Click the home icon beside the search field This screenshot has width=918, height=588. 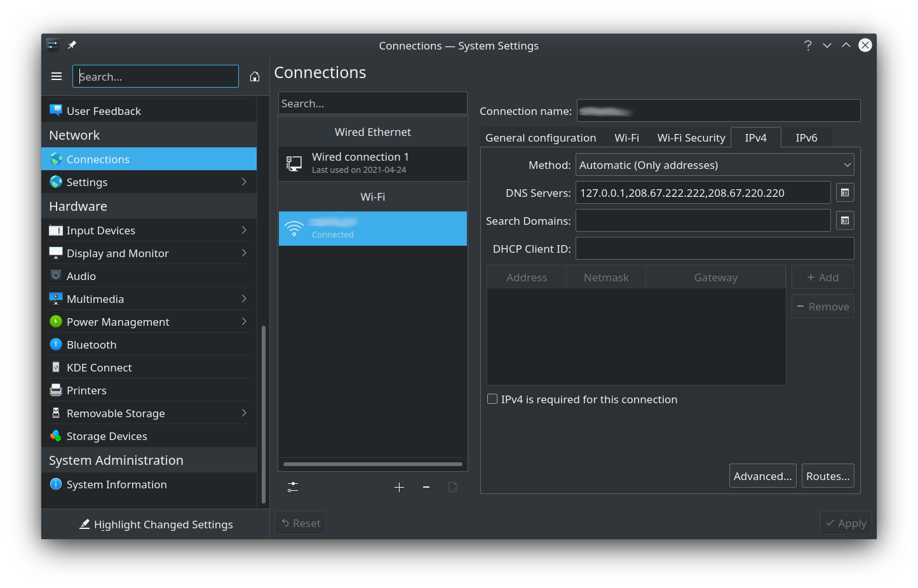(x=254, y=76)
